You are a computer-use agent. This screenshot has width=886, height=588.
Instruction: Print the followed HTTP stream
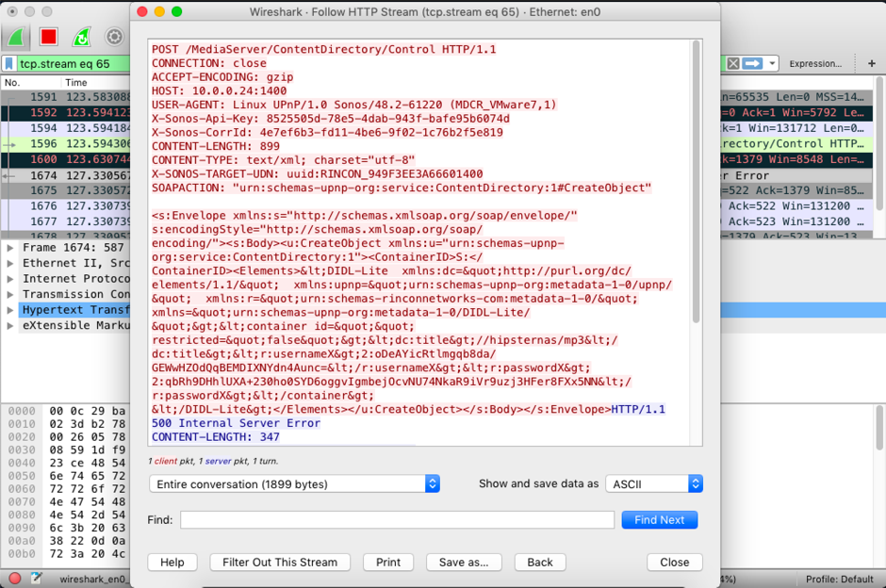(x=388, y=562)
